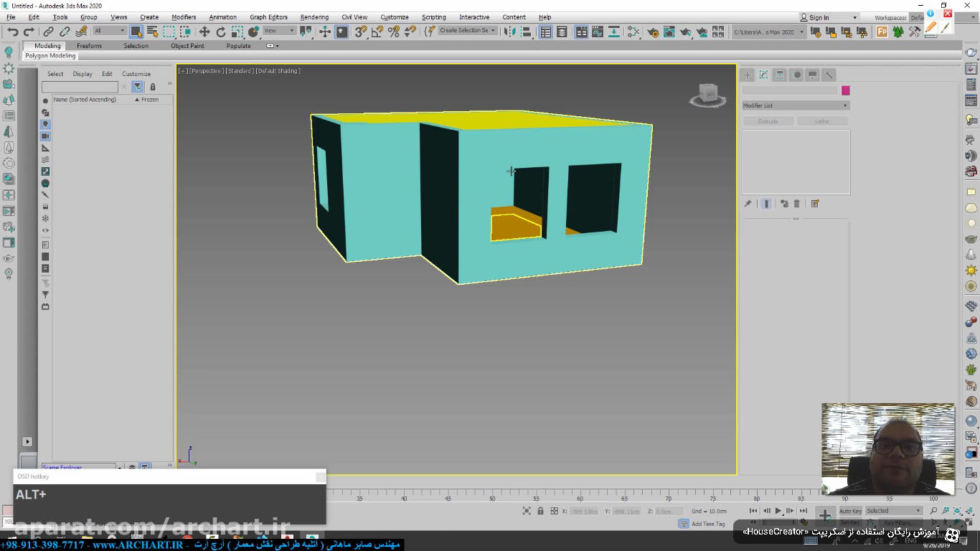Switch to Populate ribbon tab
This screenshot has width=980, height=551.
tap(238, 46)
